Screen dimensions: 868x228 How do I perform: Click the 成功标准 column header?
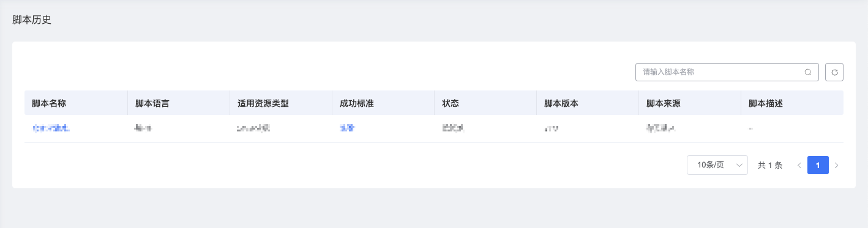coord(357,103)
